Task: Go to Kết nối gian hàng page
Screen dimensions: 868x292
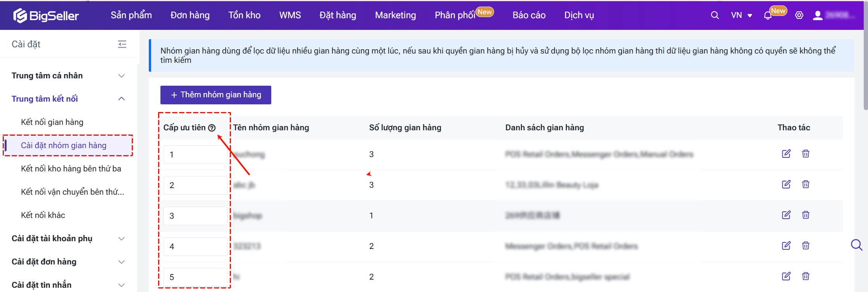Action: (52, 122)
